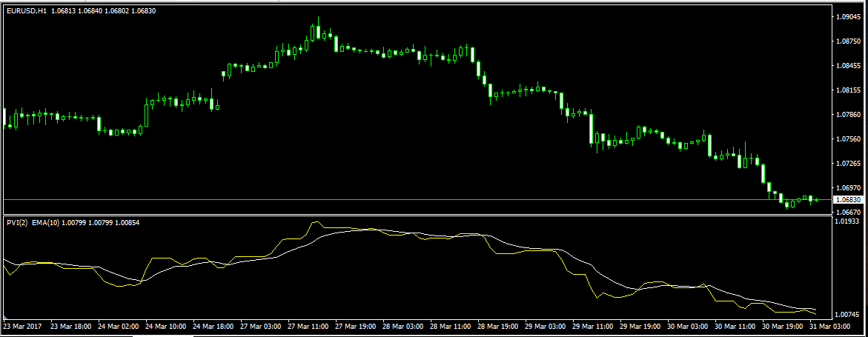Image resolution: width=868 pixels, height=337 pixels.
Task: Select the 1.08750 price axis label
Action: (x=849, y=41)
